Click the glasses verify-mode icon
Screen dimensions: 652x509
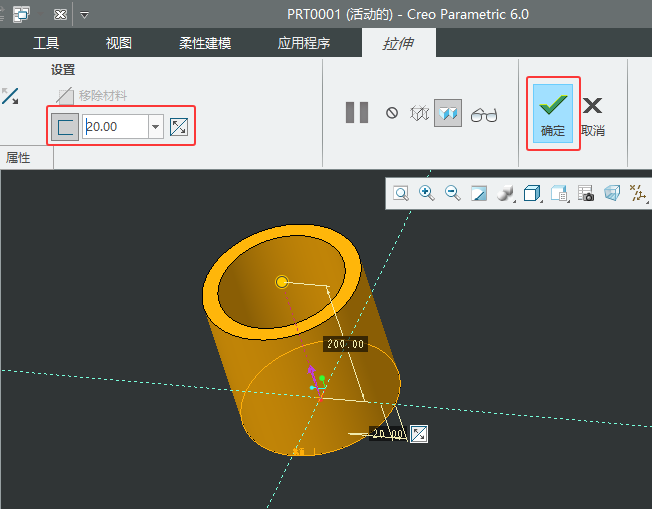point(484,114)
